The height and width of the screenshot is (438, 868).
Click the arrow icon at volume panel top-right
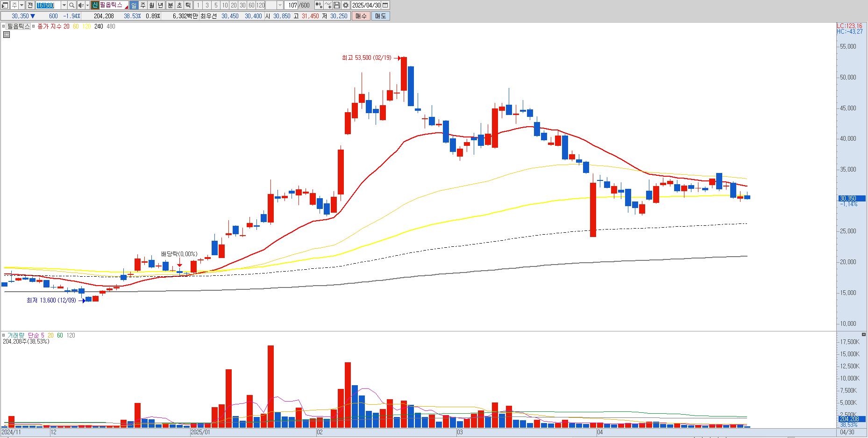point(864,335)
